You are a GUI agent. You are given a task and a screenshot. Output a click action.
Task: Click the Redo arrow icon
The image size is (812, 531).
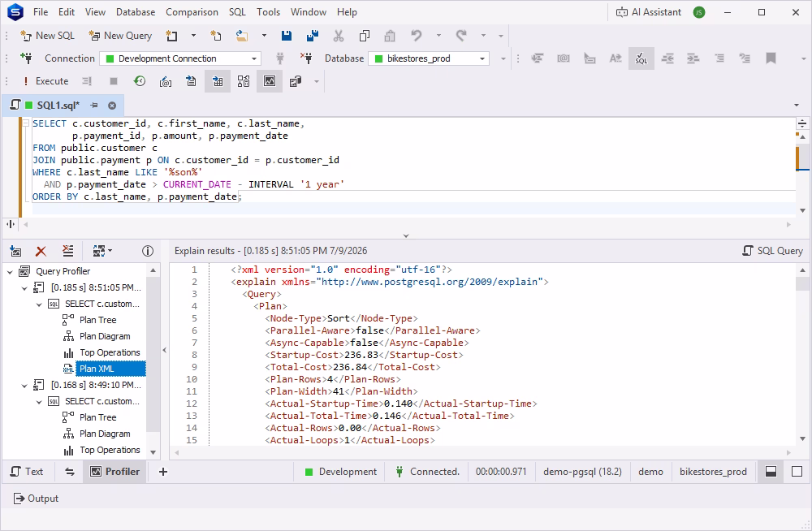(461, 35)
